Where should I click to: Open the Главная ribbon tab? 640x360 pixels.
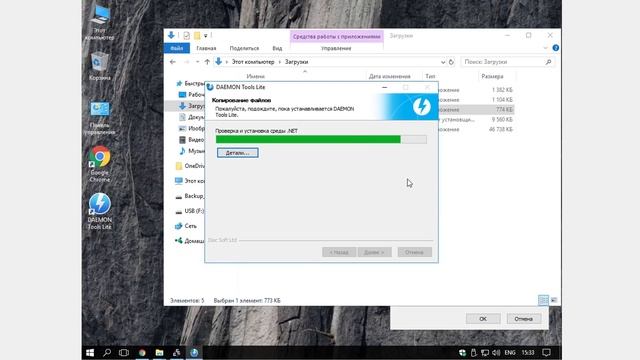[206, 48]
